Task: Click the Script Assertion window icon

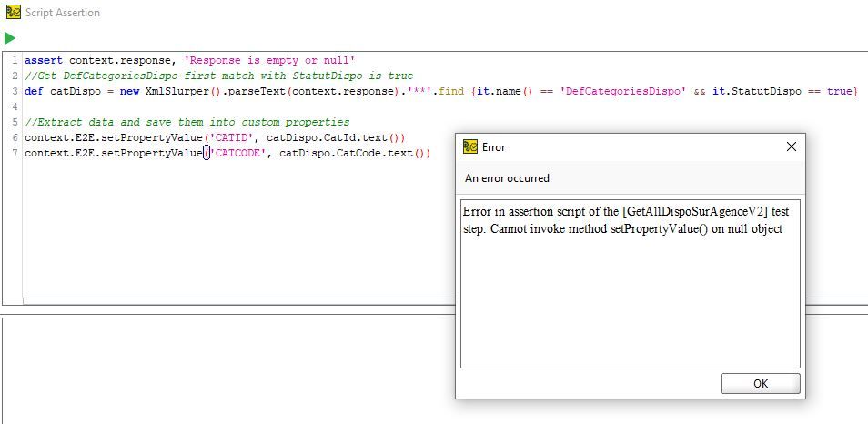Action: [14, 13]
